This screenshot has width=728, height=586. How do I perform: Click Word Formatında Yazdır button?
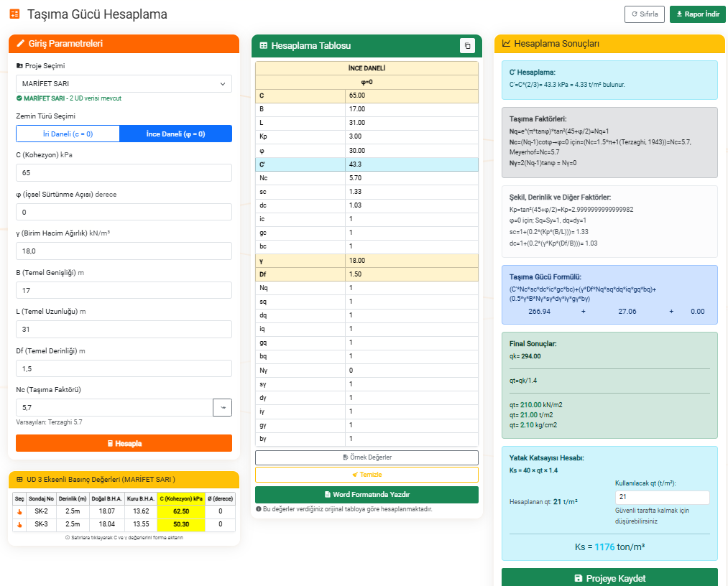point(367,495)
